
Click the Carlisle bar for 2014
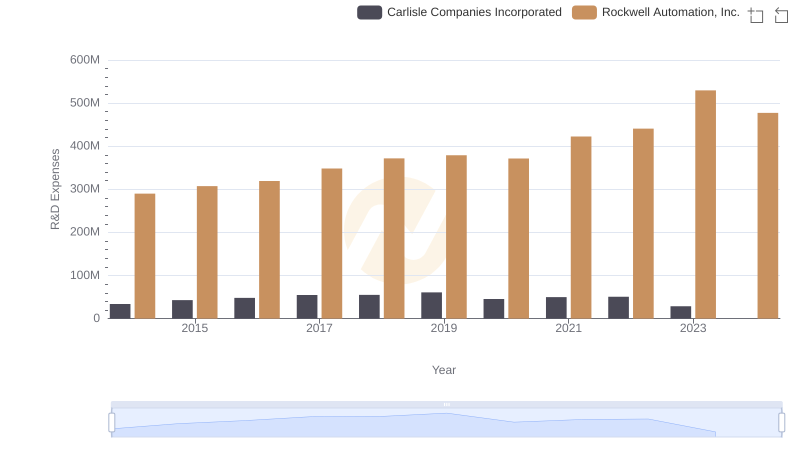click(x=120, y=311)
